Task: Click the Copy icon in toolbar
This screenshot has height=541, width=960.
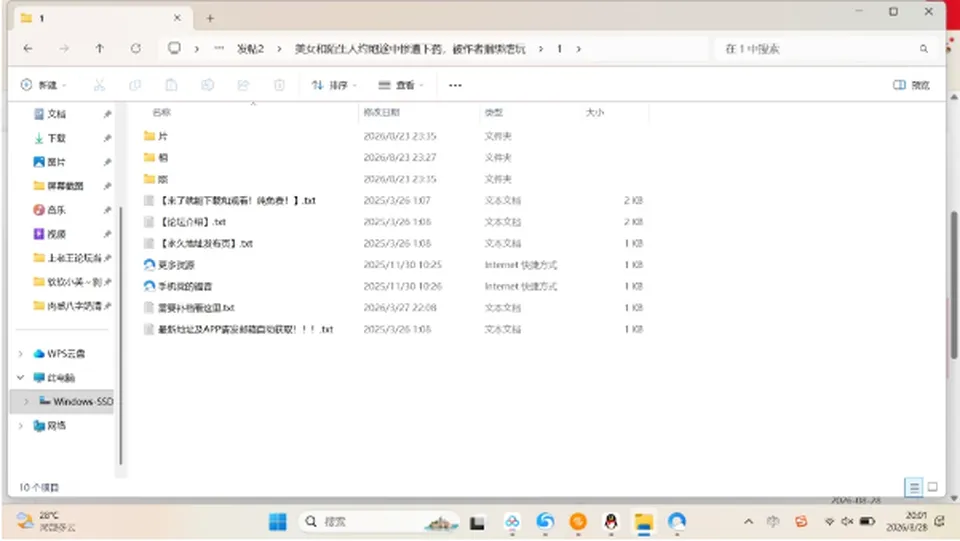Action: (x=135, y=85)
